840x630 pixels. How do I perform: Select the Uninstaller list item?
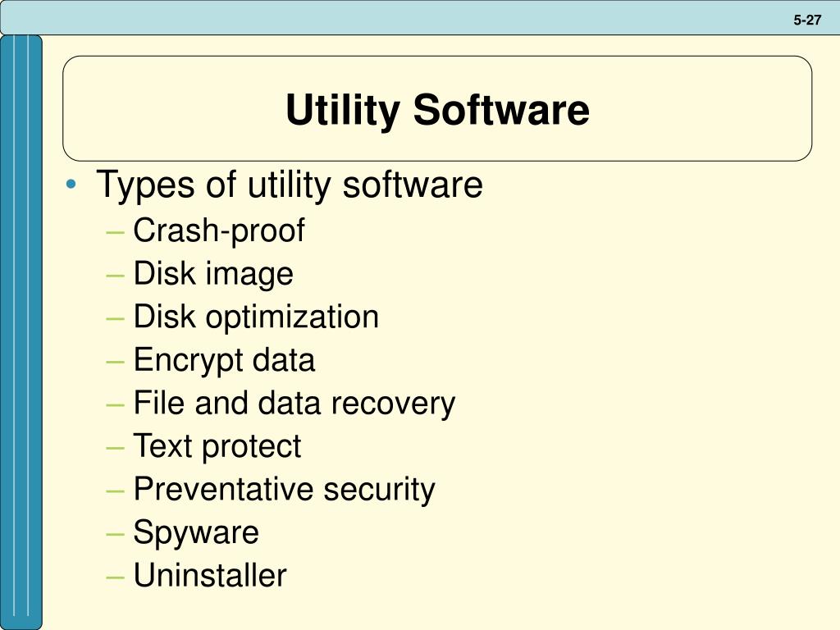click(x=210, y=575)
